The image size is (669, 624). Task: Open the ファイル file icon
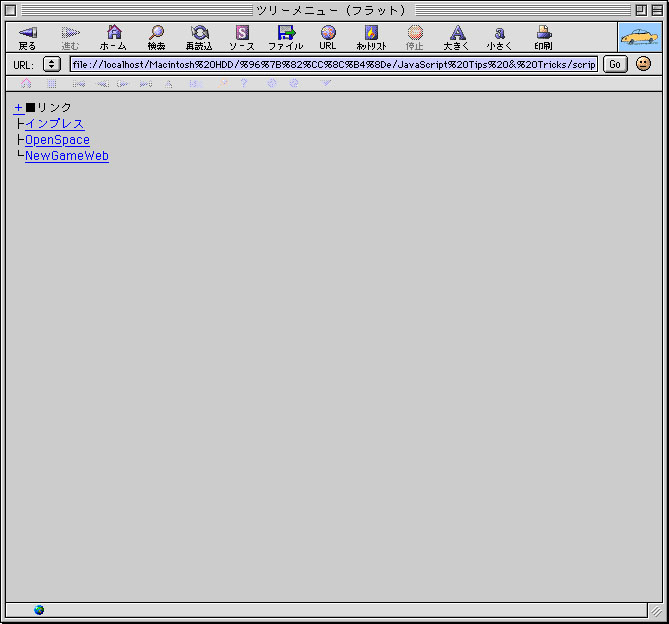tap(286, 32)
